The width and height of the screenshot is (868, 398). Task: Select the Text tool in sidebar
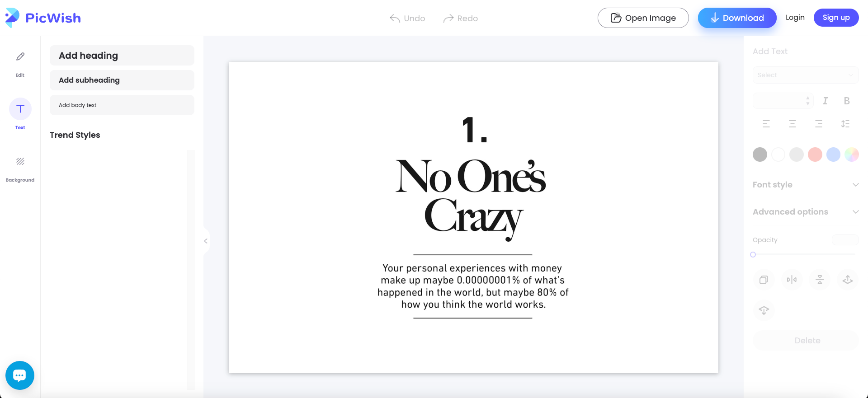[20, 114]
